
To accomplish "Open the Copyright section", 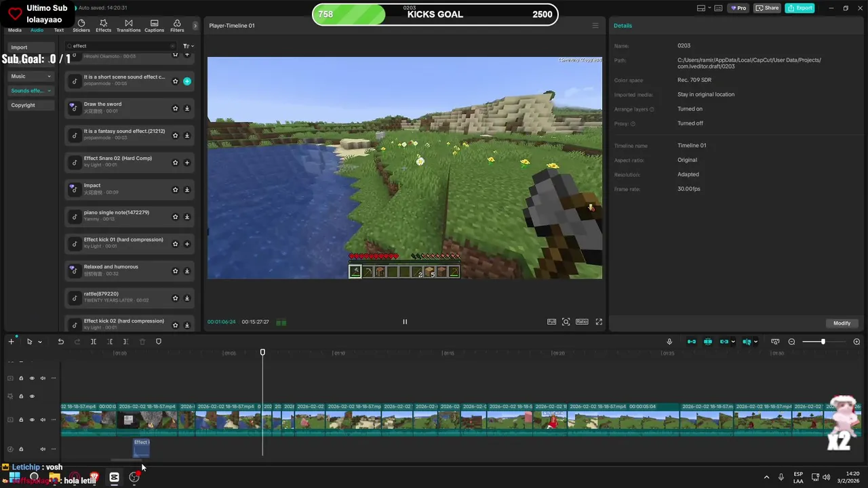I will [31, 105].
